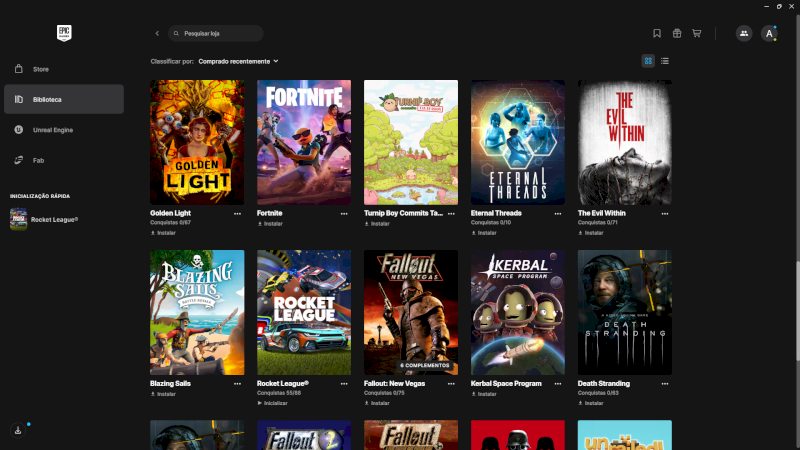Click the search store field

pos(215,33)
